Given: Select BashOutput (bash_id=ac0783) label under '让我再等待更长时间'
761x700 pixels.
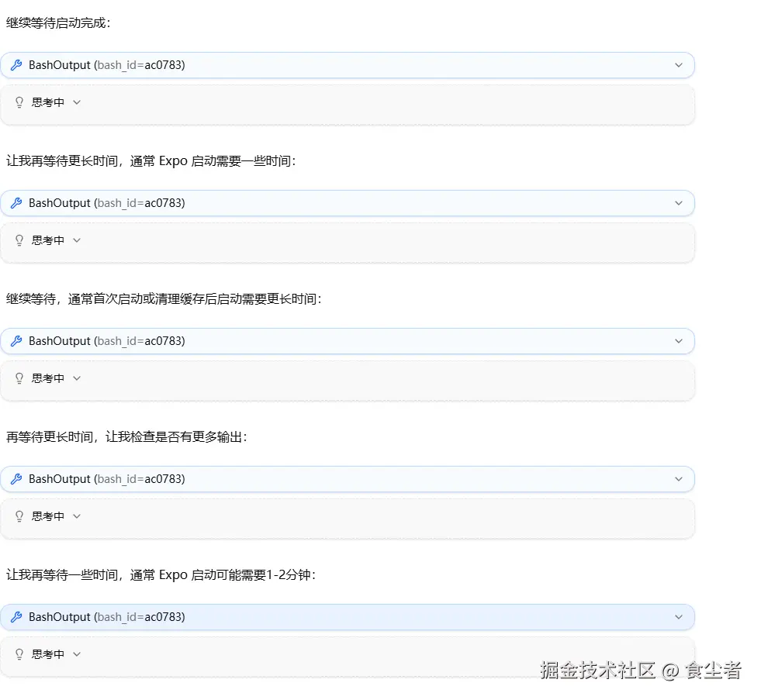Looking at the screenshot, I should (x=107, y=203).
